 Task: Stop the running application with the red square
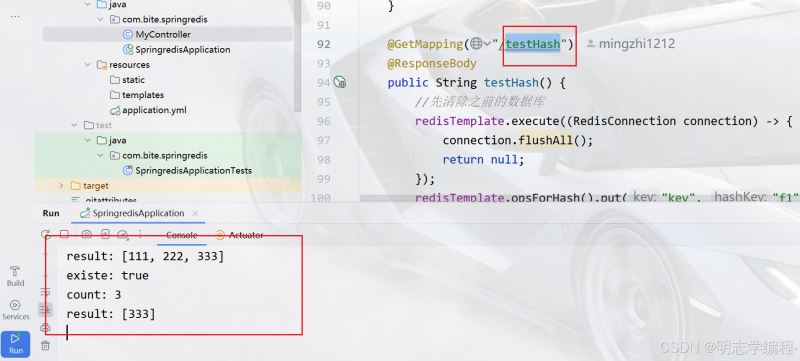pos(64,235)
